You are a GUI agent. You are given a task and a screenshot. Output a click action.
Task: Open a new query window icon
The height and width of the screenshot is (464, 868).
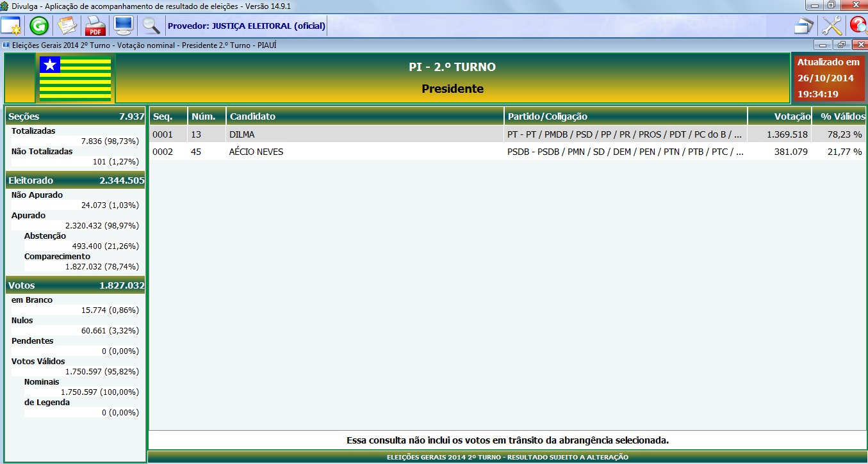11,26
